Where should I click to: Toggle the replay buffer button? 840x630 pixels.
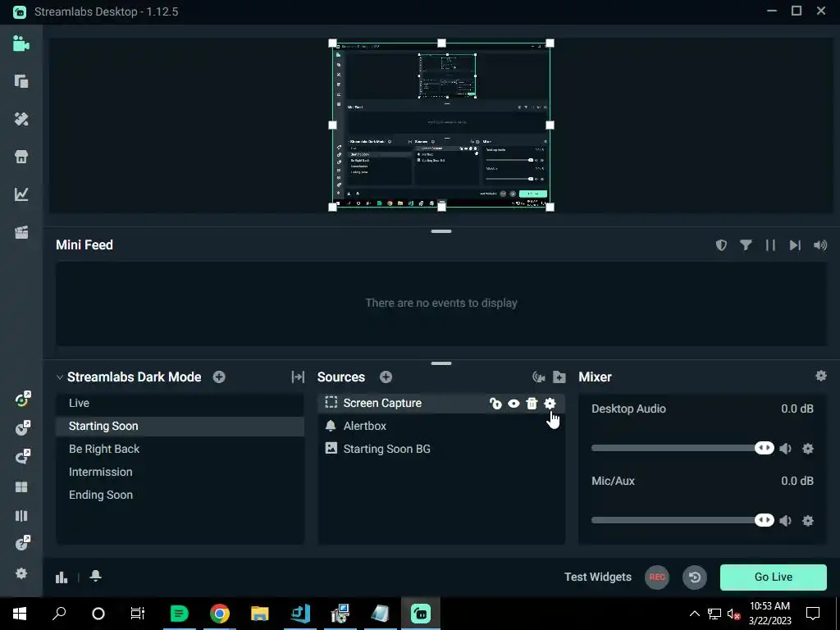[695, 577]
